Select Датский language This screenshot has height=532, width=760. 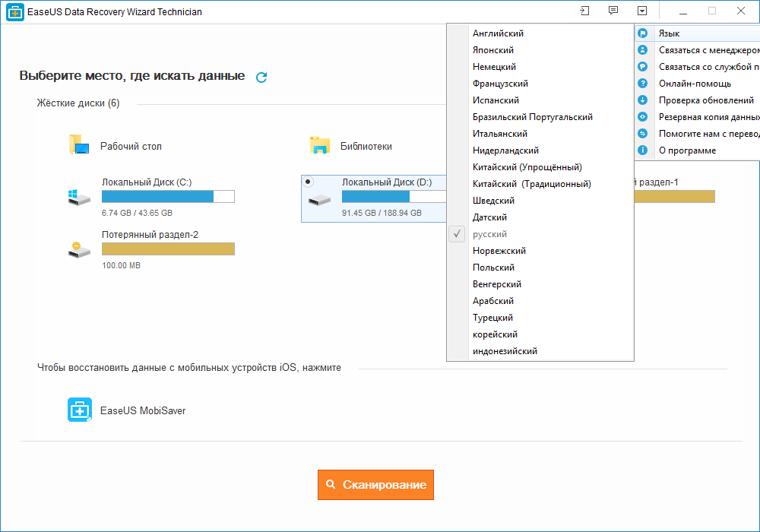[540, 217]
